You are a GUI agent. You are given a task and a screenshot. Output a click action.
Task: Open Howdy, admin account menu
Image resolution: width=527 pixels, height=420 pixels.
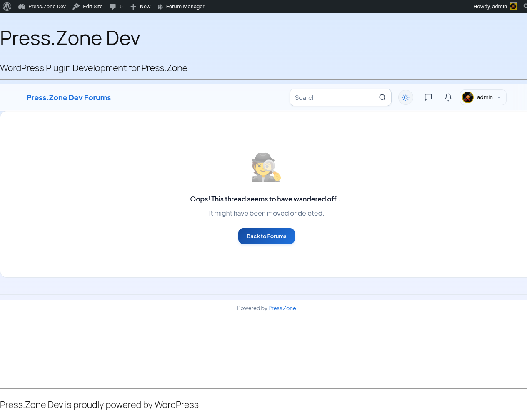pyautogui.click(x=495, y=7)
